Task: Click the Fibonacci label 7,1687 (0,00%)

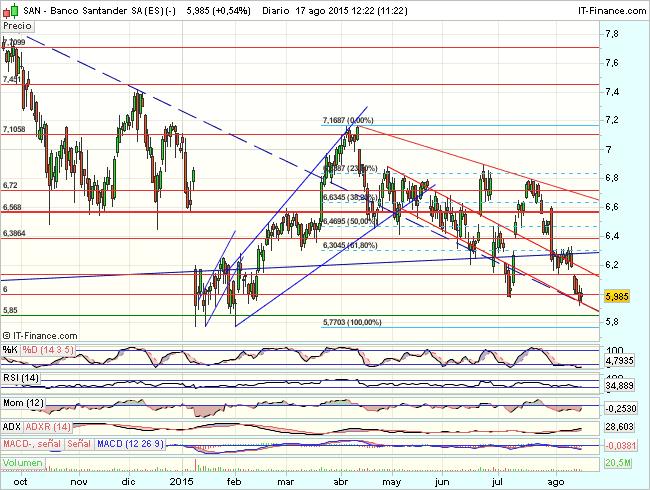Action: click(x=348, y=120)
